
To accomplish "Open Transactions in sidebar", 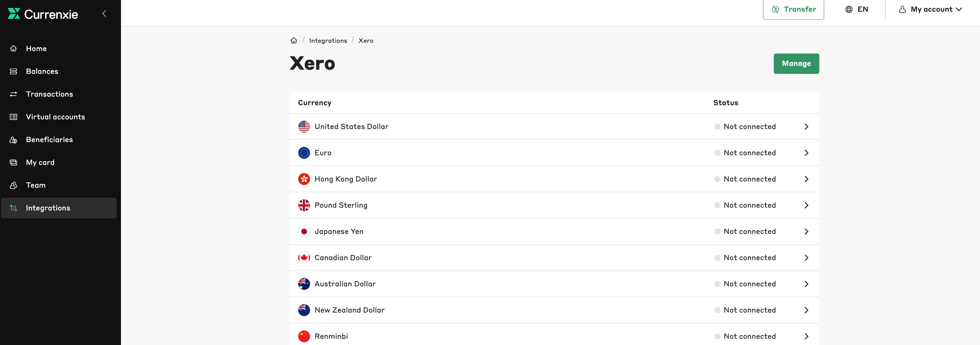I will 59,94.
